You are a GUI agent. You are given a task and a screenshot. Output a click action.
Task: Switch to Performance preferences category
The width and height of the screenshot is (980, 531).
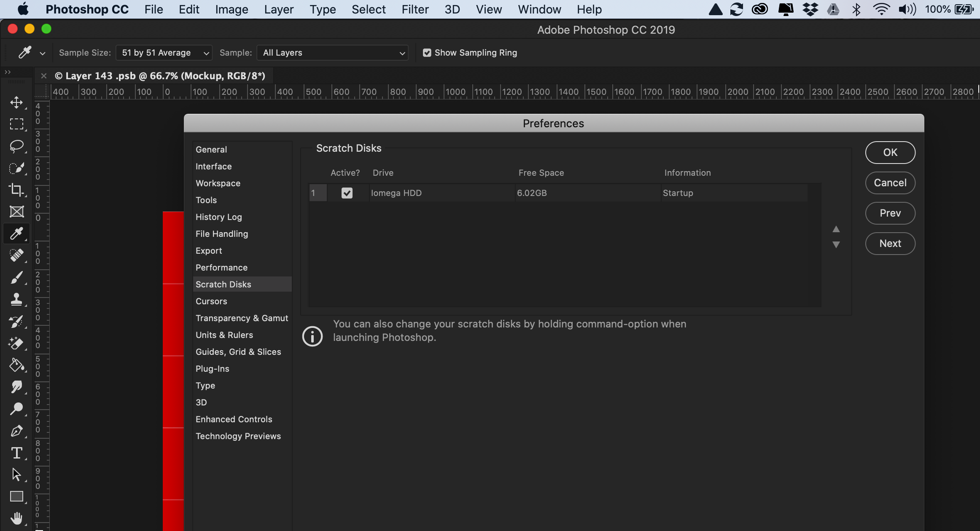click(x=221, y=268)
